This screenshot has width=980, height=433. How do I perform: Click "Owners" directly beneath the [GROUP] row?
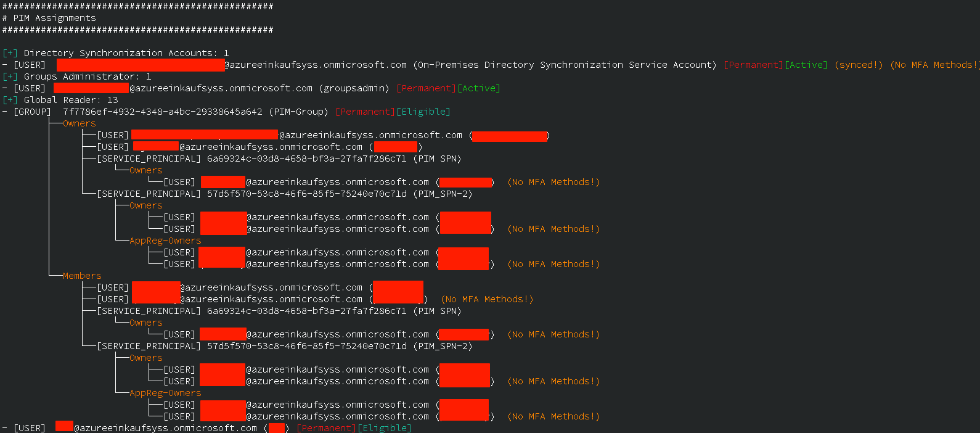pyautogui.click(x=80, y=123)
